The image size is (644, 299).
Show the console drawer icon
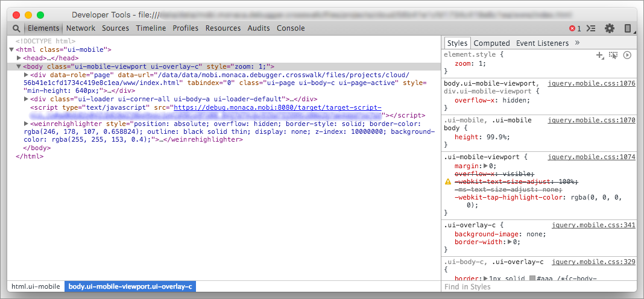[592, 28]
